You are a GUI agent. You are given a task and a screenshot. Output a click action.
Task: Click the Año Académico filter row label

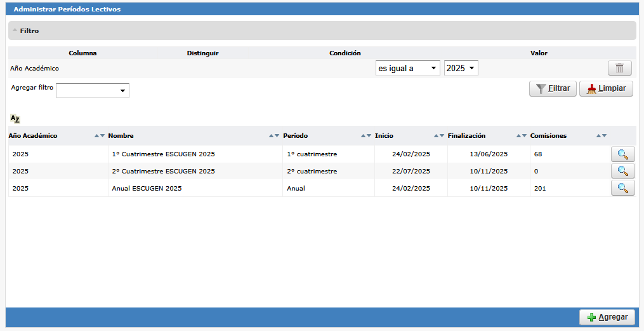[34, 68]
